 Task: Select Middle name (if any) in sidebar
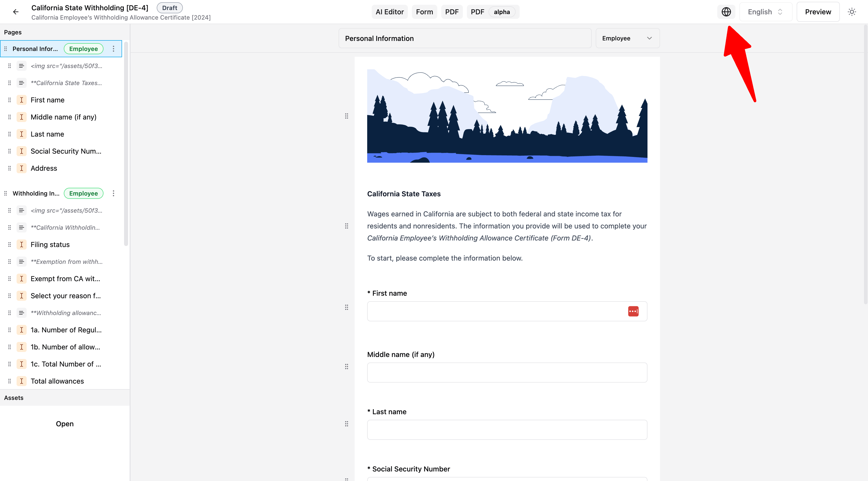click(x=63, y=117)
